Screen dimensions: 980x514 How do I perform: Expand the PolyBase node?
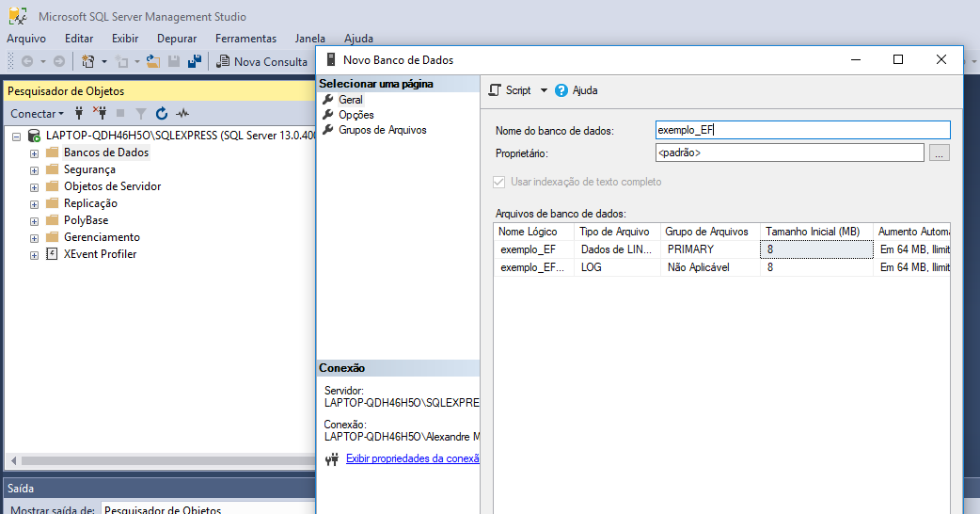(35, 220)
